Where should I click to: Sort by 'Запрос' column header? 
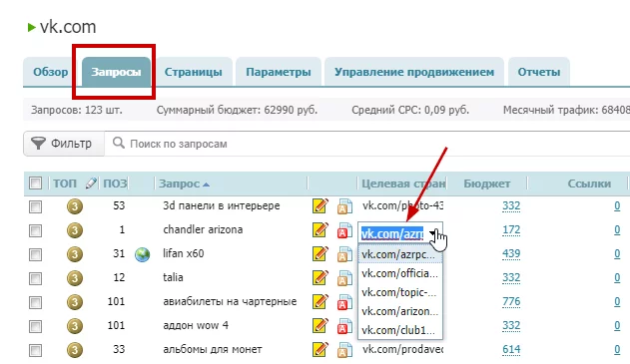[184, 183]
